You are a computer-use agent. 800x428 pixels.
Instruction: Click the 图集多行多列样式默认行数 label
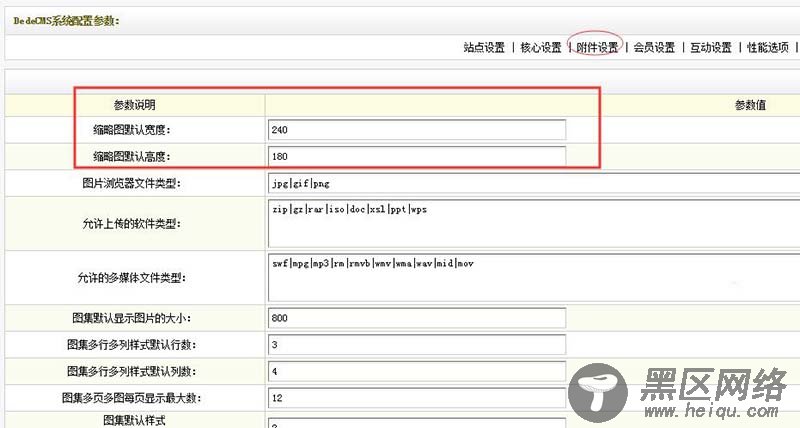132,345
